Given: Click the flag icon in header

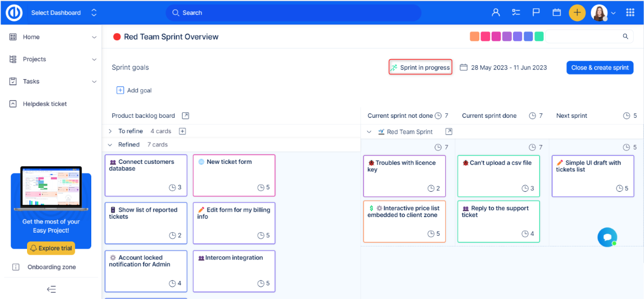Looking at the screenshot, I should point(536,13).
